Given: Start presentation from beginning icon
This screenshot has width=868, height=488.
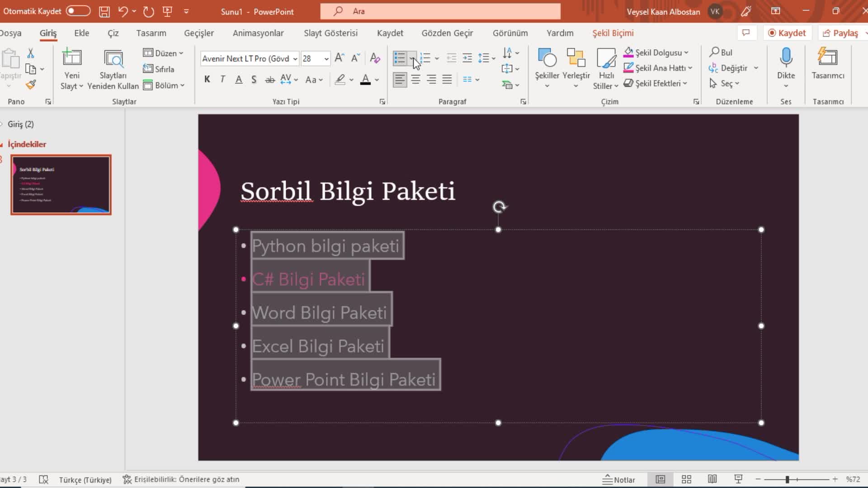Looking at the screenshot, I should click(x=167, y=12).
